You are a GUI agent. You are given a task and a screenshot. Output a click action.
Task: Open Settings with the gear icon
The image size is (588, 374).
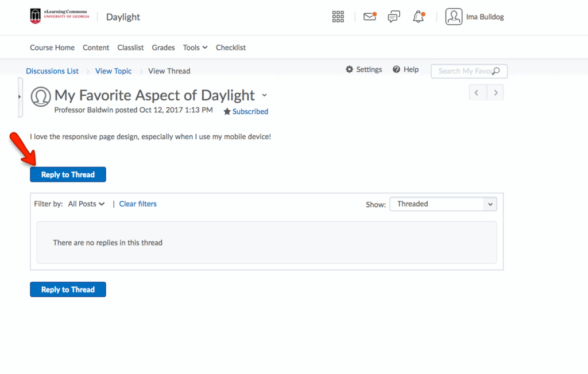pyautogui.click(x=350, y=69)
